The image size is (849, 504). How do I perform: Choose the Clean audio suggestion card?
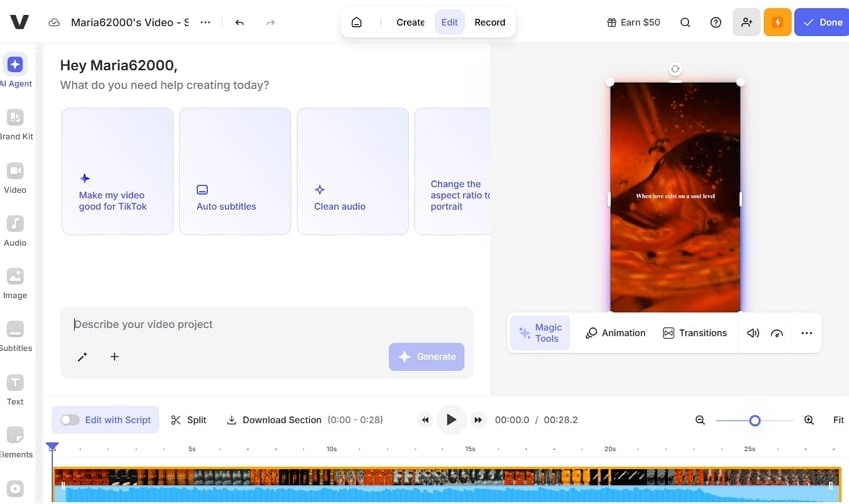point(353,171)
